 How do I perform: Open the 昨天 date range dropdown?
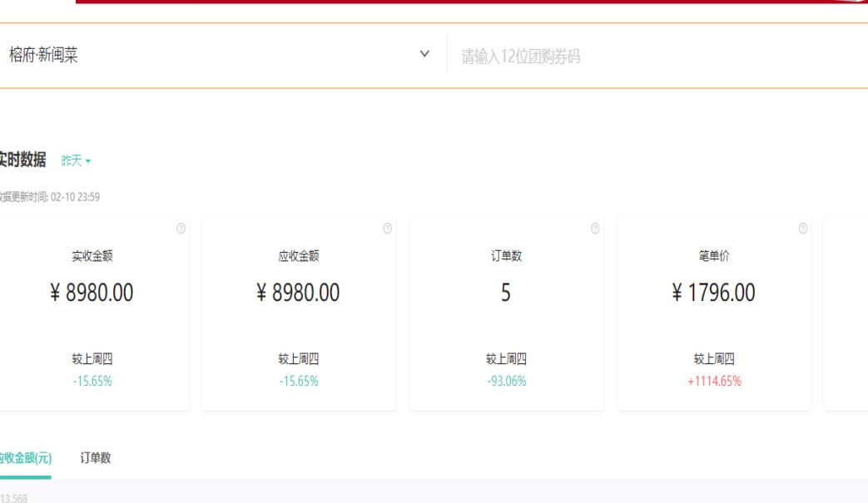click(76, 160)
